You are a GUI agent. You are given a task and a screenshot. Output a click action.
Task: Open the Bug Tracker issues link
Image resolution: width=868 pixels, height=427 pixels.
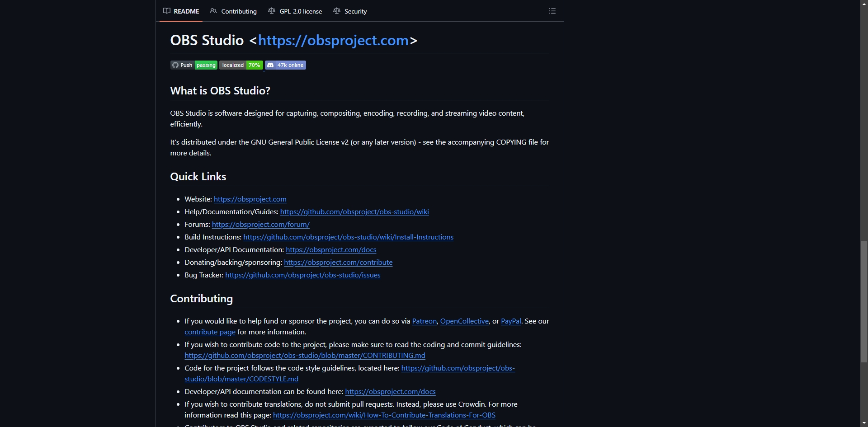tap(303, 275)
